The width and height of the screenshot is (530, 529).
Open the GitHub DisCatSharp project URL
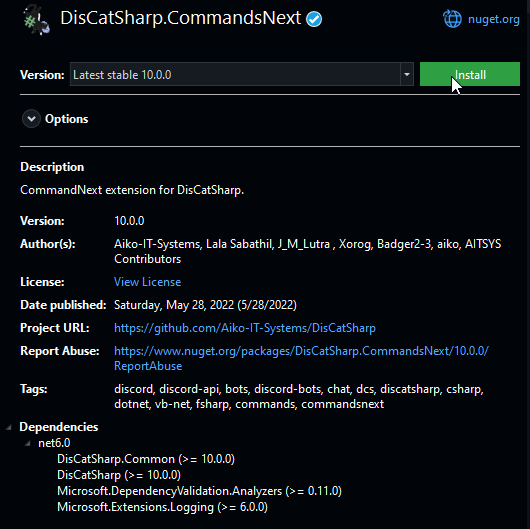coord(245,328)
